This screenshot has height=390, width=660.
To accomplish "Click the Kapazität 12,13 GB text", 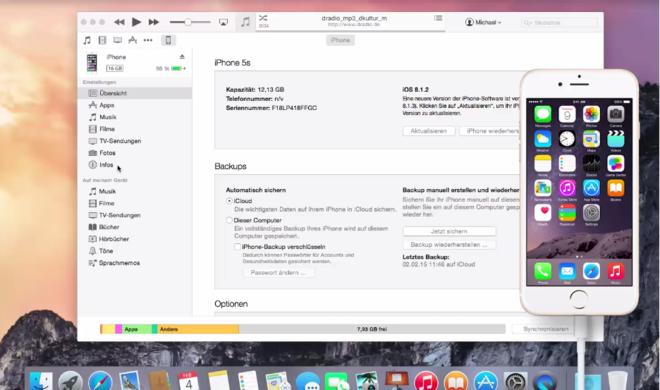I will click(x=255, y=90).
